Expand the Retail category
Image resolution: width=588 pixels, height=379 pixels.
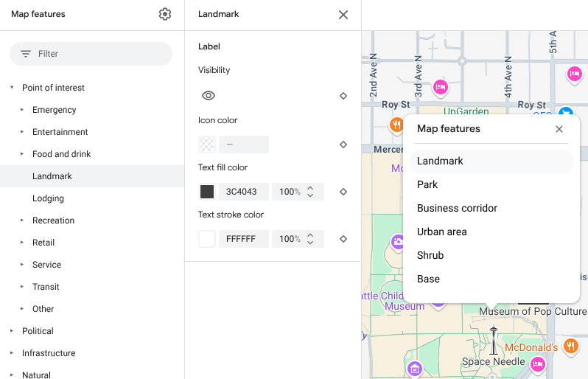pos(22,243)
